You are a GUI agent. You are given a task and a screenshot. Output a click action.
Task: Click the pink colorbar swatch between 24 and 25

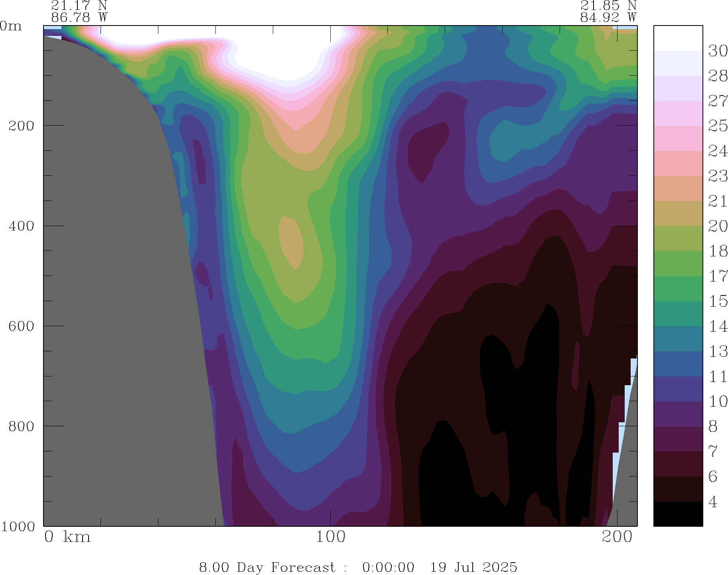coord(678,138)
